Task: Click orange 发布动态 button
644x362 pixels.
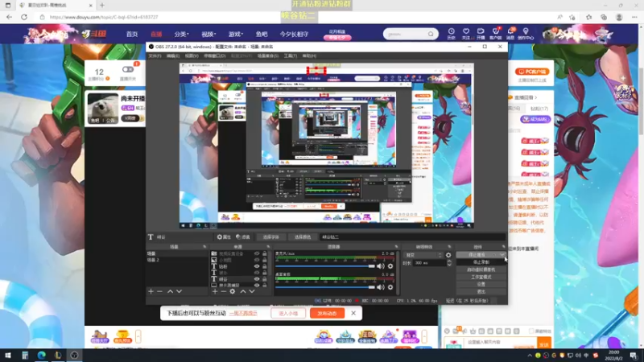Action: (x=328, y=313)
